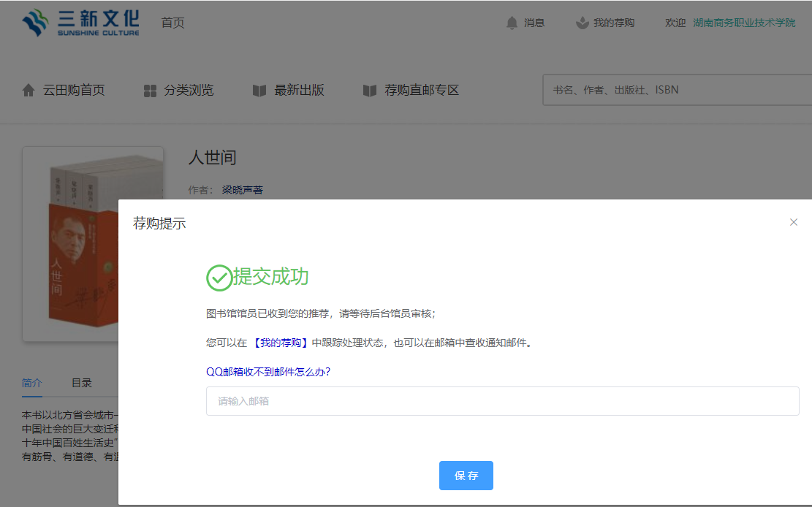Click the QQ邮箱收不到邮件怎么办? link

pos(268,371)
